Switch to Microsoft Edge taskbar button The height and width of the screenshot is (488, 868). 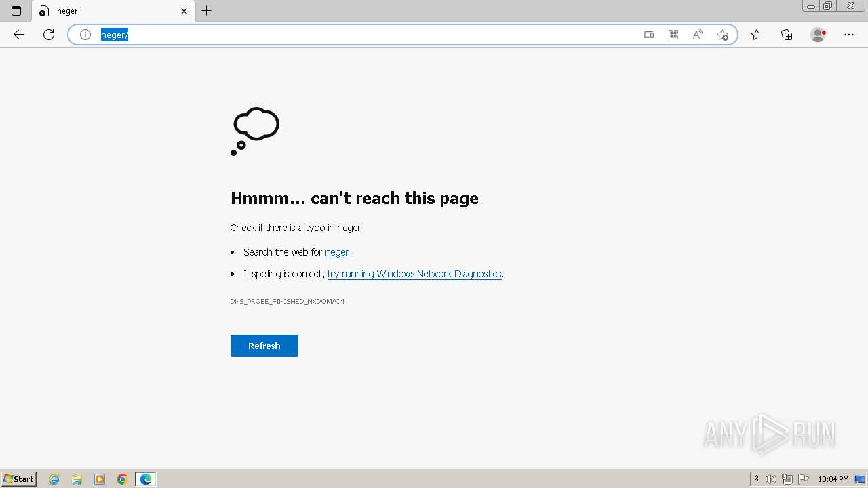(146, 479)
